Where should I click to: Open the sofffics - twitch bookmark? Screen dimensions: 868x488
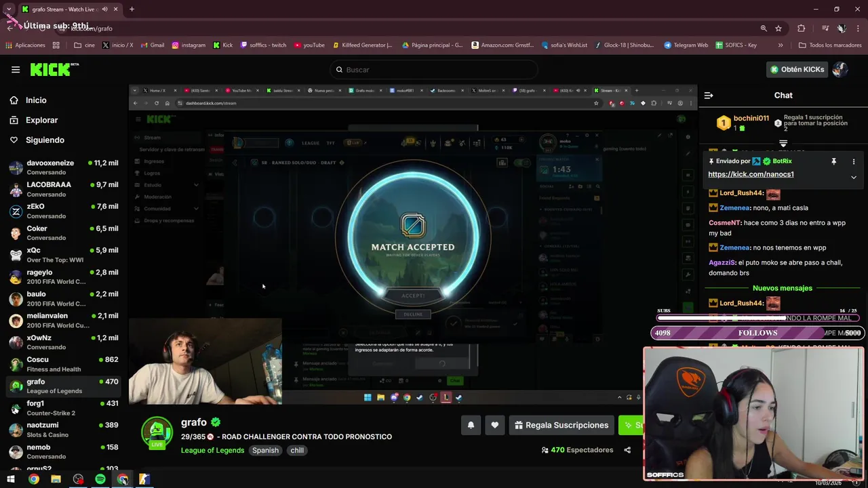[262, 45]
